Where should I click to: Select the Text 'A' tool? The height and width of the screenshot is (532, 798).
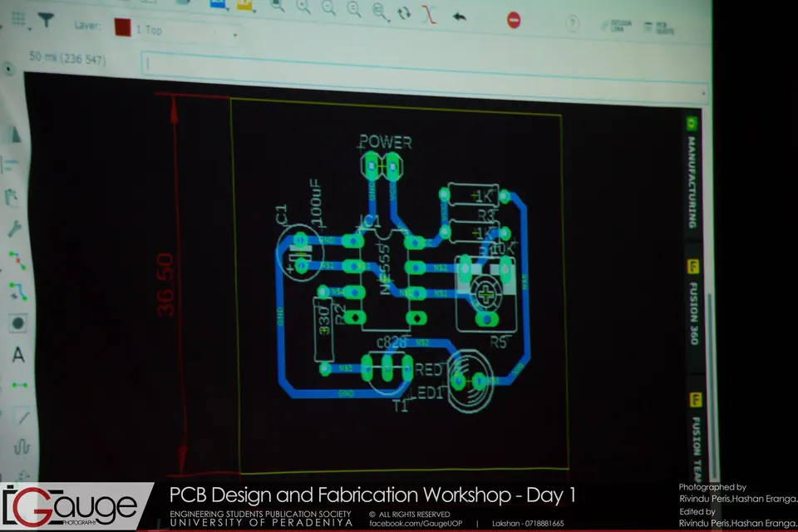coord(18,355)
